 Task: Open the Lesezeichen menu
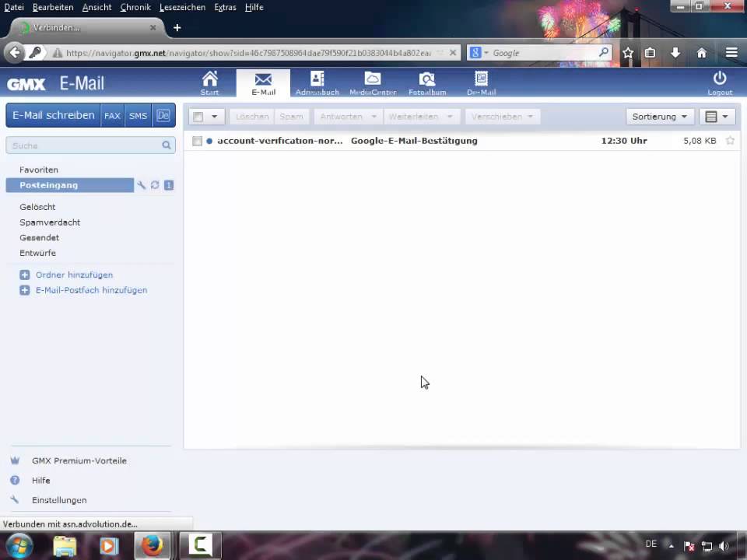pos(182,7)
